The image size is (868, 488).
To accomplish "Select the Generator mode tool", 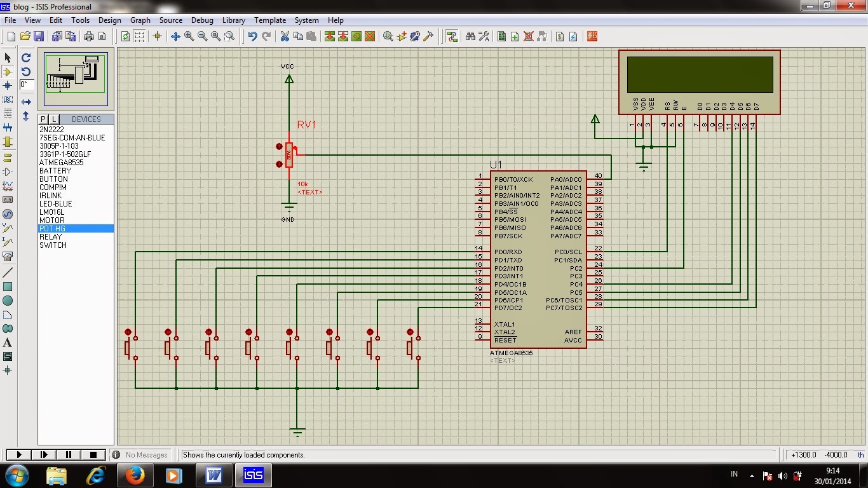I will 7,213.
